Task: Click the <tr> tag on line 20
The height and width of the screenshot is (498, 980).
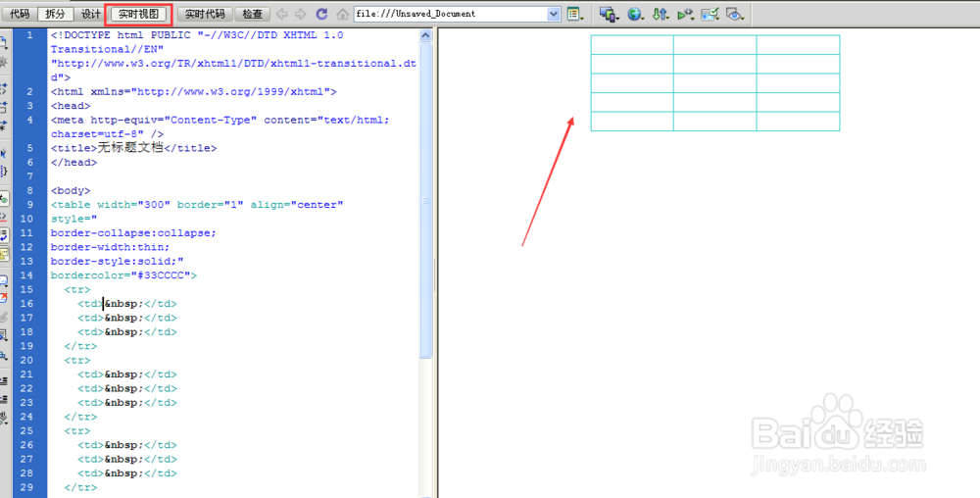Action: click(77, 360)
